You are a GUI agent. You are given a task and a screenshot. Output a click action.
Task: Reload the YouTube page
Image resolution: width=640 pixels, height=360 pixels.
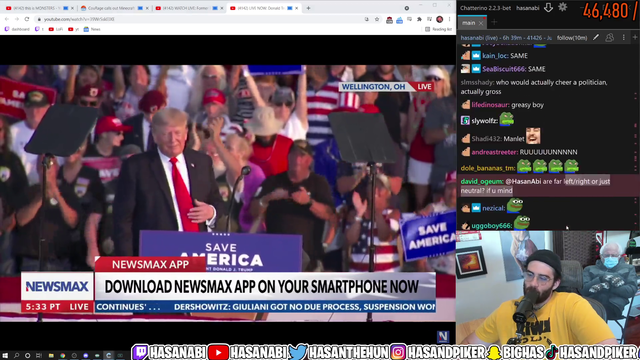27,19
